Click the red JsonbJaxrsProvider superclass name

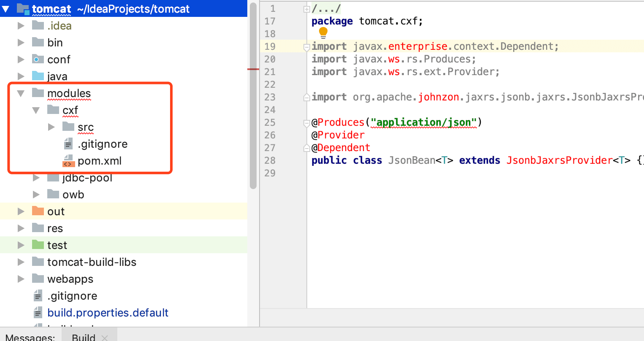tap(560, 160)
